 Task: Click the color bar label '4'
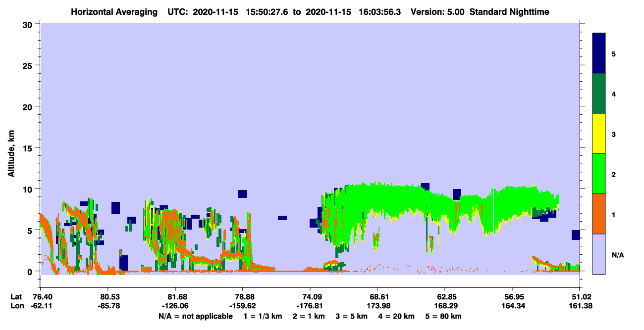[x=613, y=94]
